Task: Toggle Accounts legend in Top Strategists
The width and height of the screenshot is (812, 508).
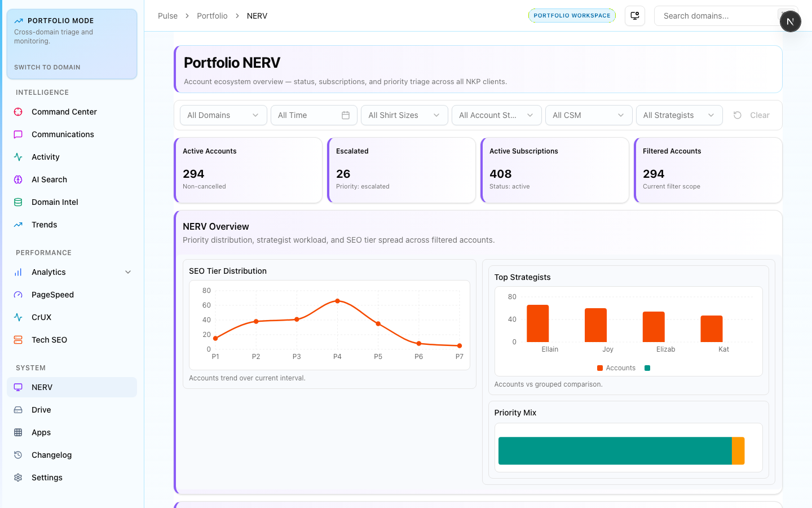Action: 616,368
